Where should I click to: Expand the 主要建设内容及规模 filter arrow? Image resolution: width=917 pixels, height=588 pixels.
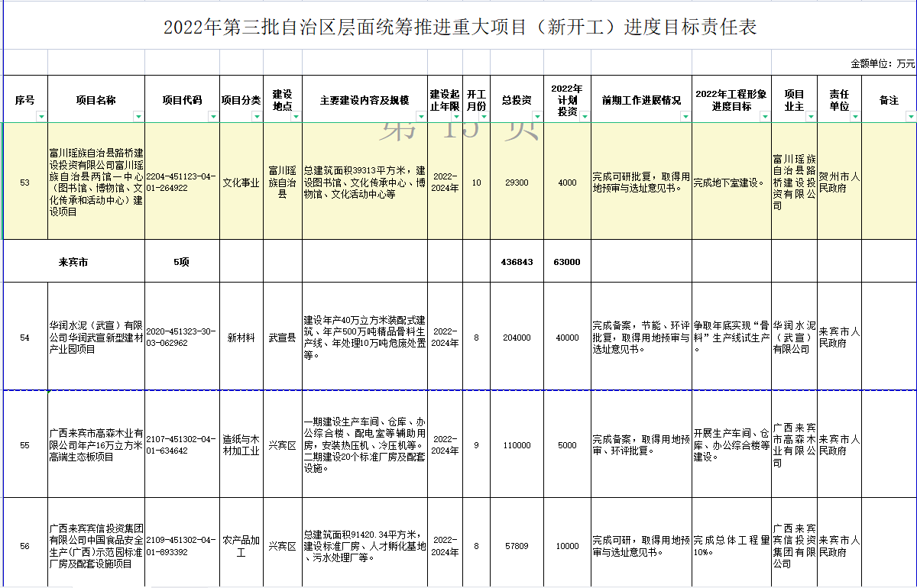[x=421, y=117]
